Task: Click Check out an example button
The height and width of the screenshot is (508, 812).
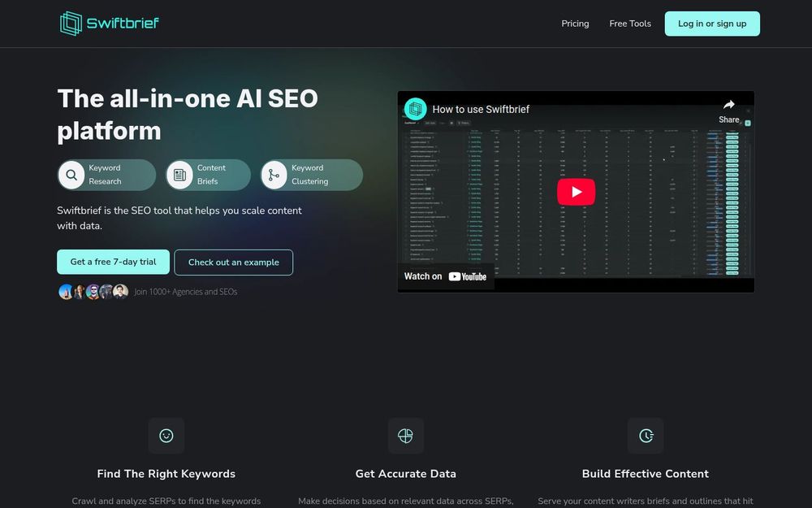Action: point(234,263)
